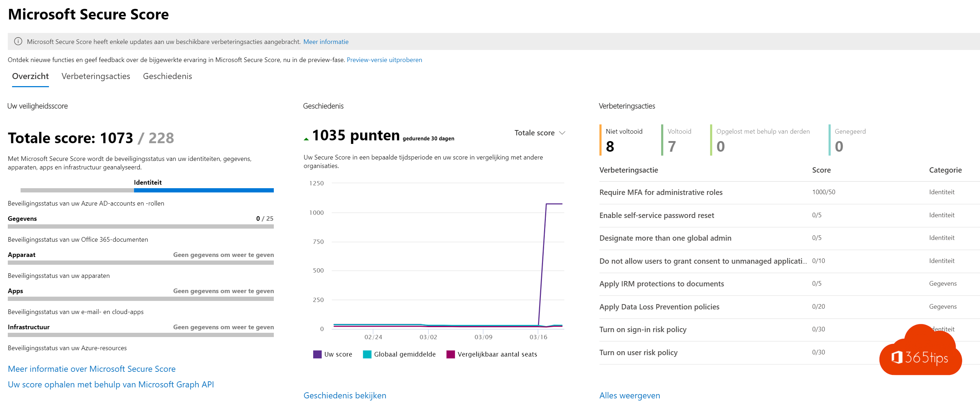Click the Infrastructuur progress bar
Image resolution: width=980 pixels, height=409 pixels.
point(141,335)
